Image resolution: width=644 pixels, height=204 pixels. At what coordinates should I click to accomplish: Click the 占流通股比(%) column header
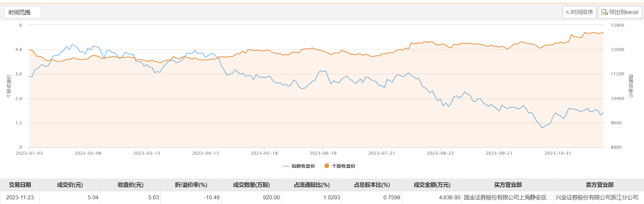(312, 185)
